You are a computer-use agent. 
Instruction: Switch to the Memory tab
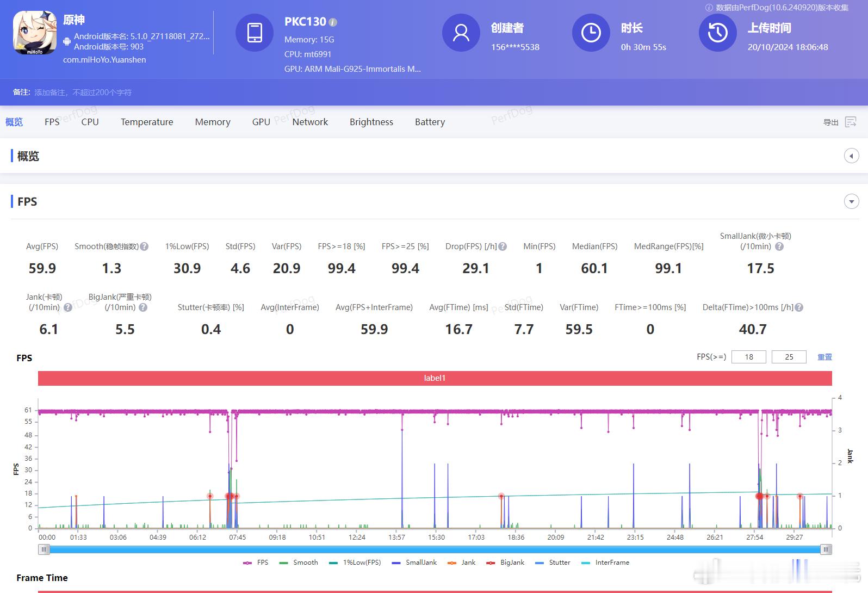[x=213, y=122]
